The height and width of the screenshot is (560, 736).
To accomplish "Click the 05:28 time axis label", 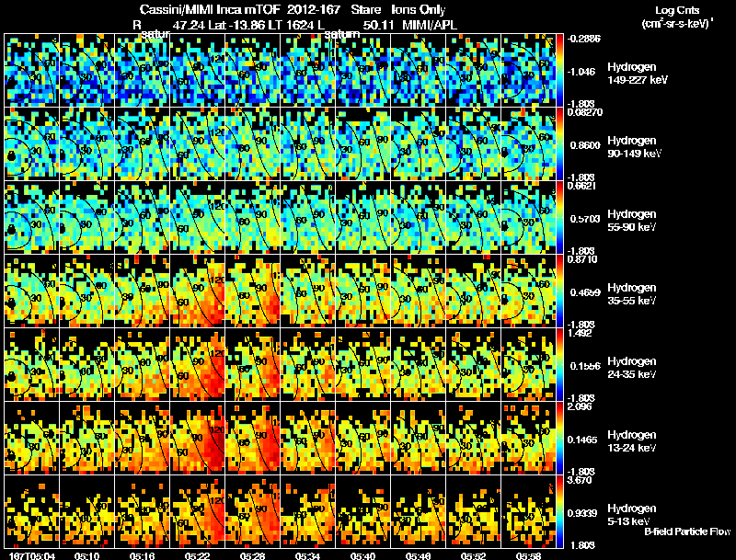I will click(252, 555).
